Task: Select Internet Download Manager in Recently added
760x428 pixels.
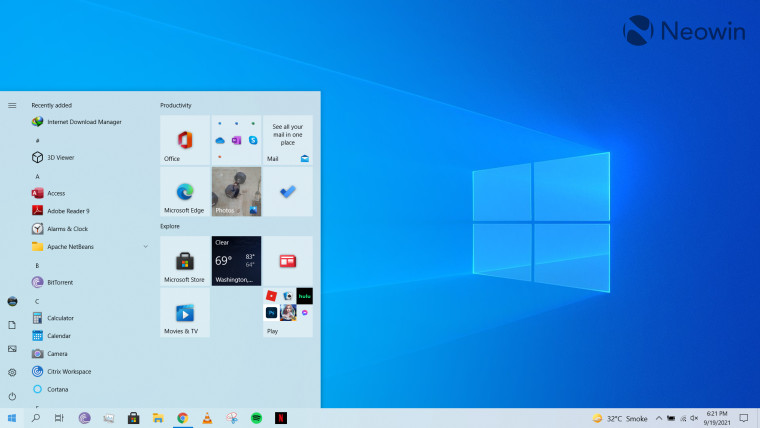Action: point(84,122)
